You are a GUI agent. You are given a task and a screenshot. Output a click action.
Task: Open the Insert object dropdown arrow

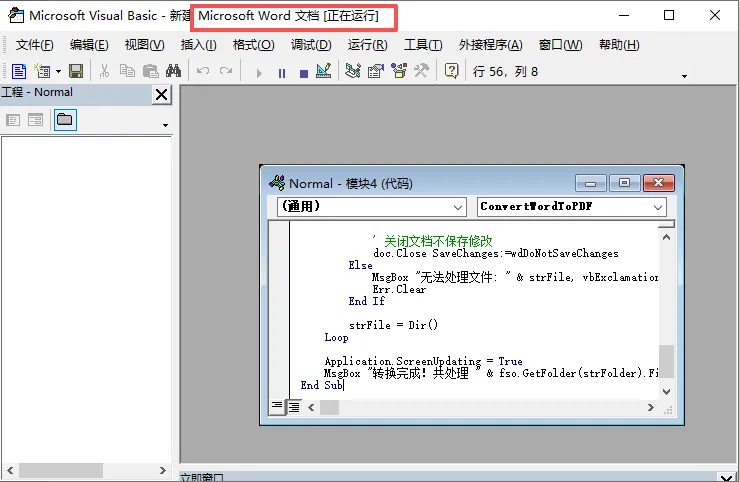point(59,72)
